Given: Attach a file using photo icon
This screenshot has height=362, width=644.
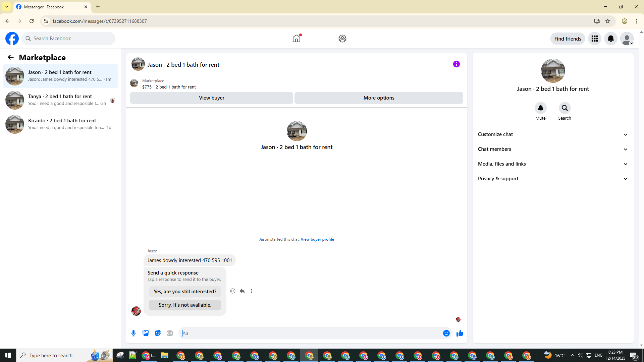Looking at the screenshot, I should point(146,333).
